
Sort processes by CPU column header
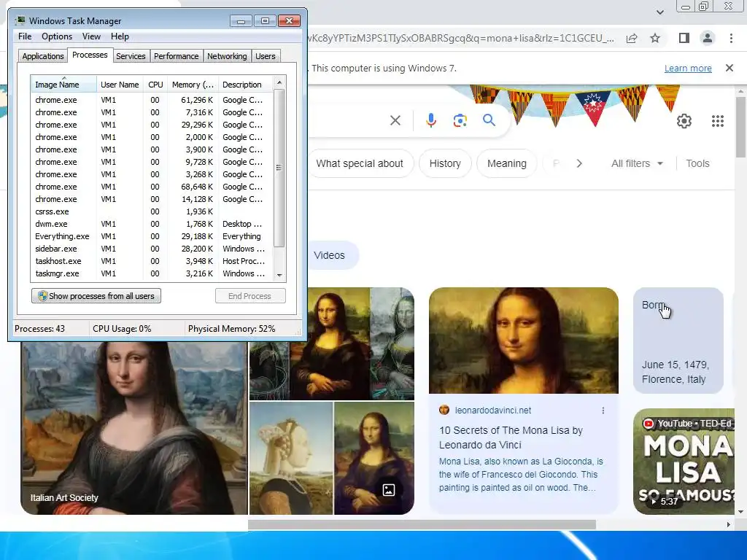(x=155, y=85)
